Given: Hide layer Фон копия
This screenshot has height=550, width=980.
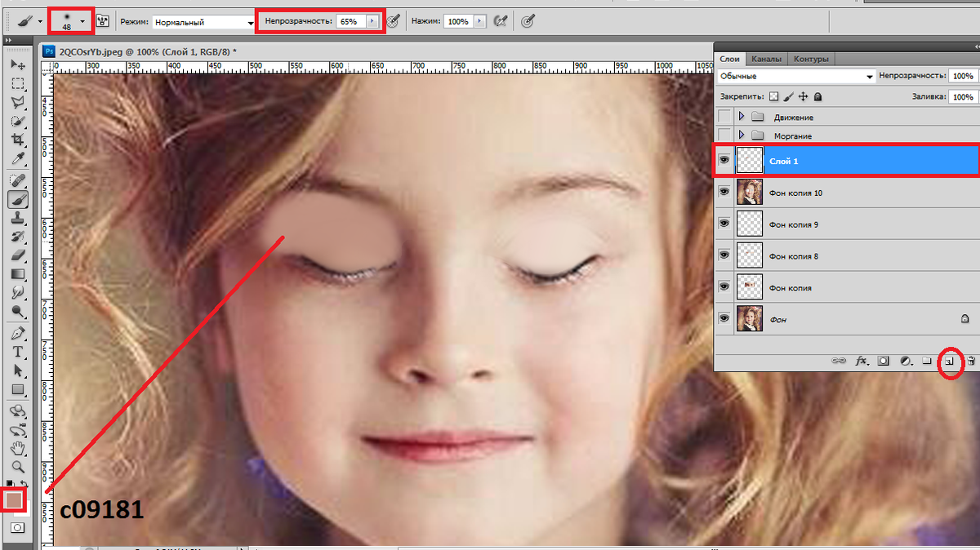Looking at the screenshot, I should pos(724,287).
